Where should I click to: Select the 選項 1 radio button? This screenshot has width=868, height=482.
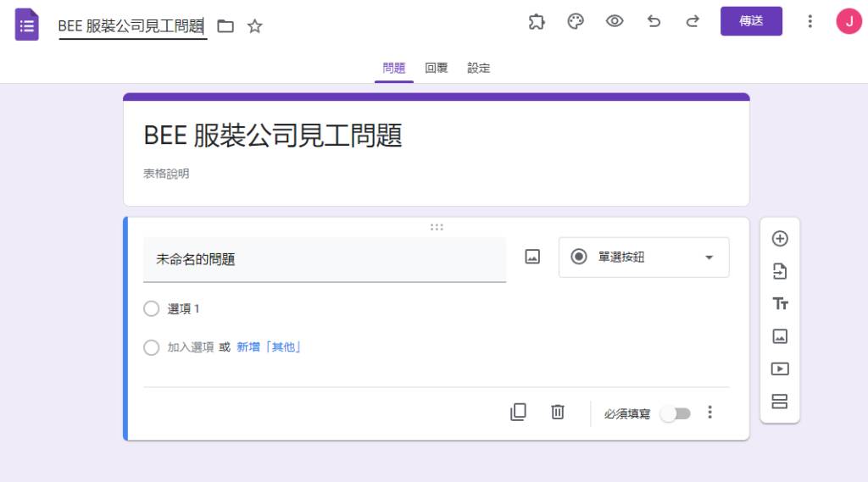(151, 309)
